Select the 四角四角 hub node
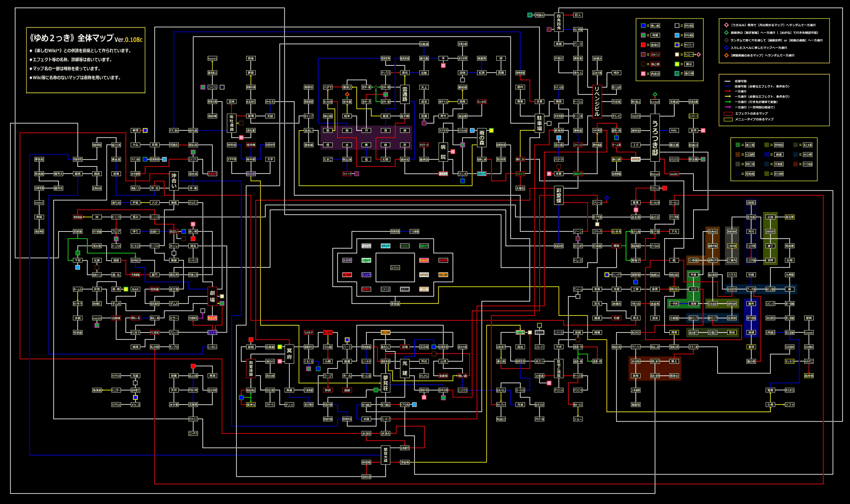Screen dimensions: 850x504 tap(559, 22)
